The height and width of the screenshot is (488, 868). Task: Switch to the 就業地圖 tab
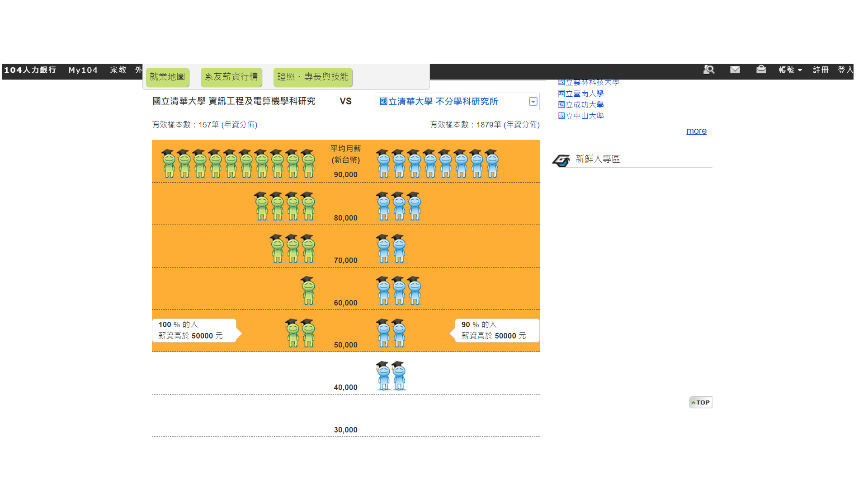(x=167, y=77)
